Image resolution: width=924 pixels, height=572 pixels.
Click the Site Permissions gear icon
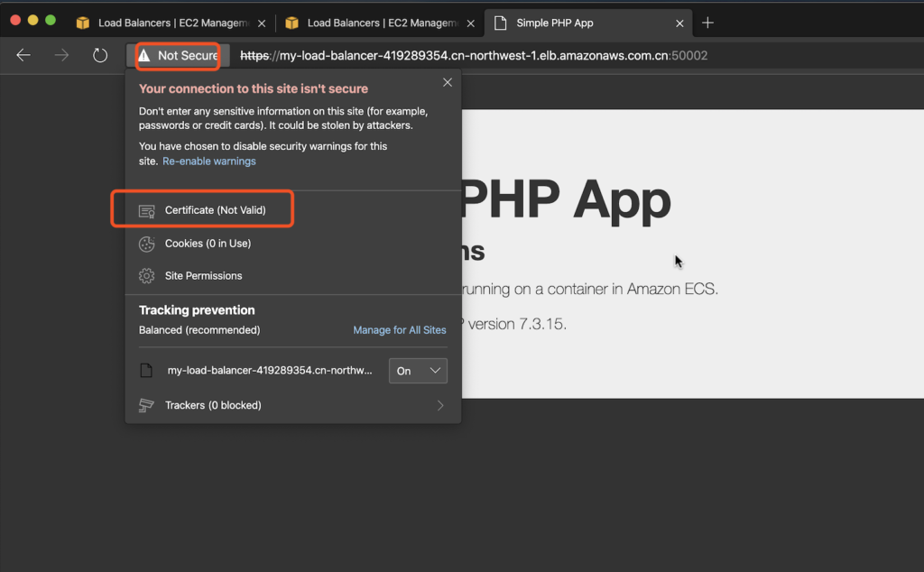click(146, 276)
